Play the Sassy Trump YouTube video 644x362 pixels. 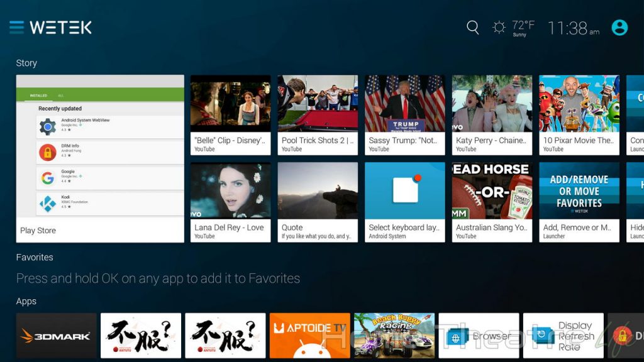404,115
